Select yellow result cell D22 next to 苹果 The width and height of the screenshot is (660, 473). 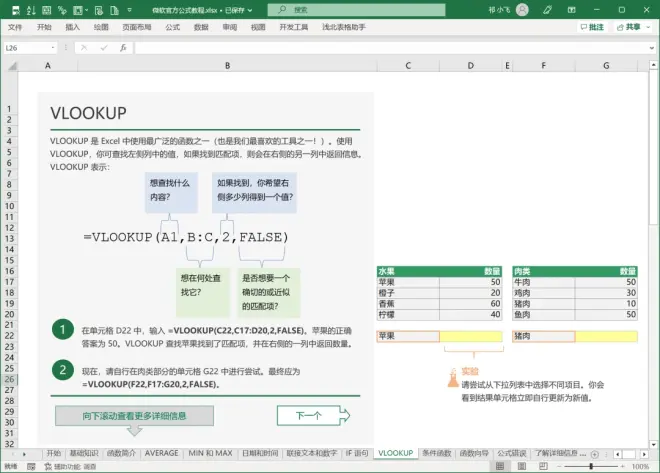coord(471,336)
